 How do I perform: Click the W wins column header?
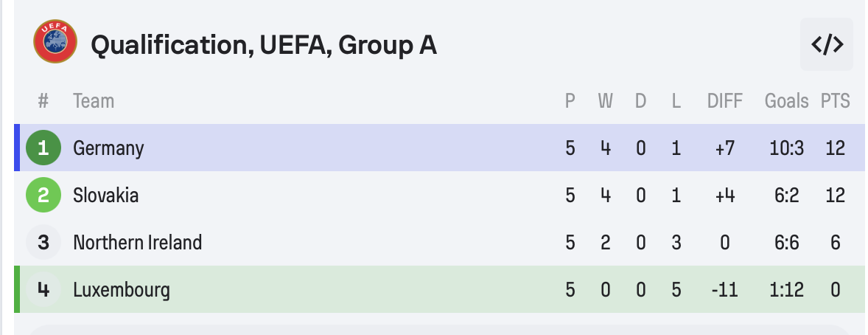605,101
